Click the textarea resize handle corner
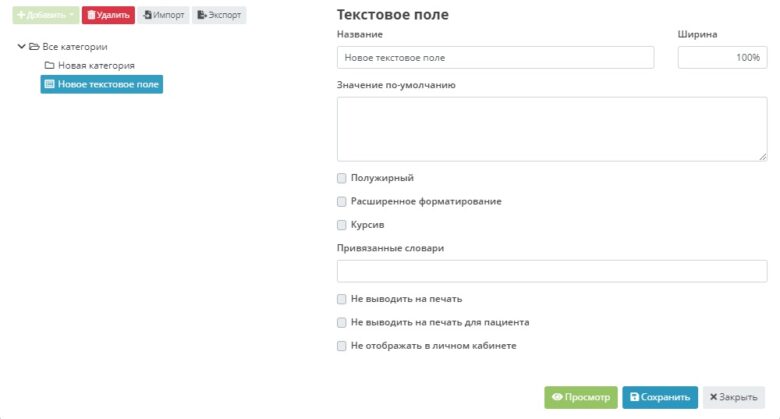The image size is (780, 419). point(763,157)
